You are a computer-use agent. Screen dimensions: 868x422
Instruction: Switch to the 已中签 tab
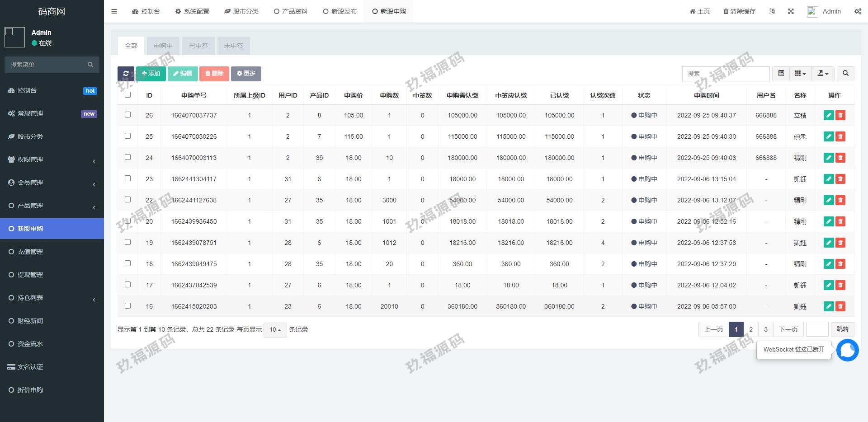pos(198,46)
